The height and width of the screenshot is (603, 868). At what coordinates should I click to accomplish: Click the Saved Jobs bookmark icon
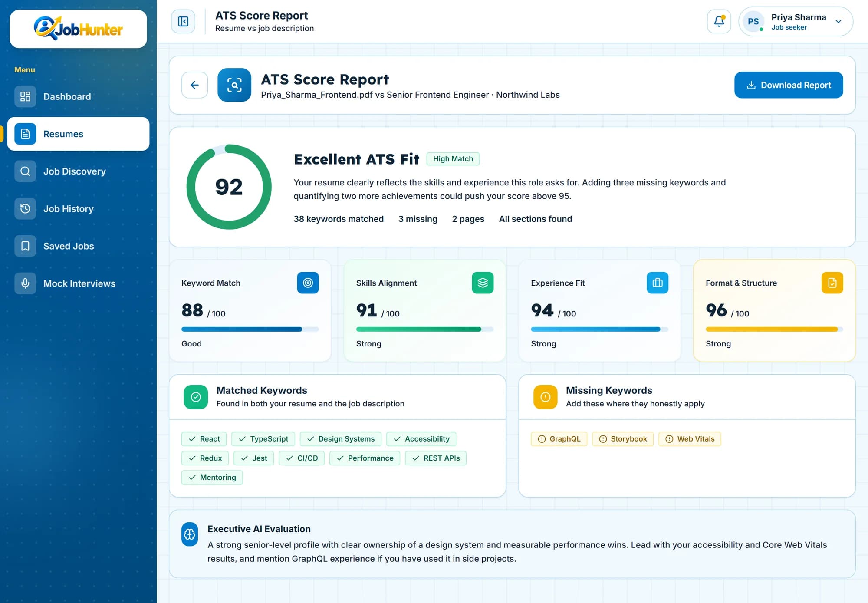(x=25, y=246)
